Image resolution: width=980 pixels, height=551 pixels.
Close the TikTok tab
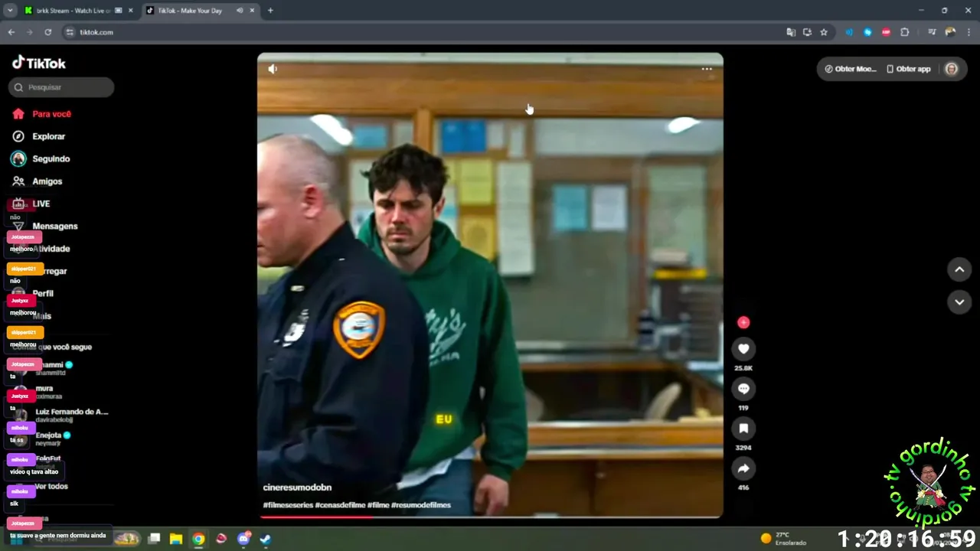(x=252, y=11)
